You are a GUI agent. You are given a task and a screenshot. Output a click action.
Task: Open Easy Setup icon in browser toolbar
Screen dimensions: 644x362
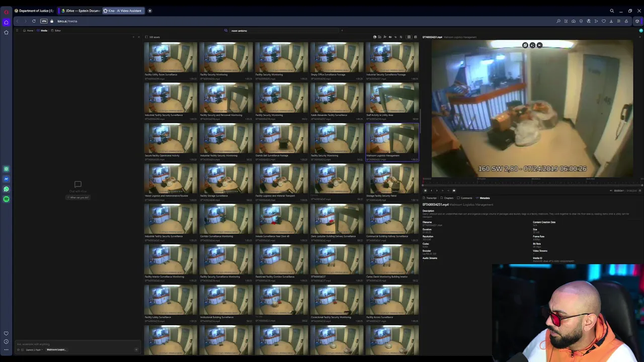pos(619,21)
